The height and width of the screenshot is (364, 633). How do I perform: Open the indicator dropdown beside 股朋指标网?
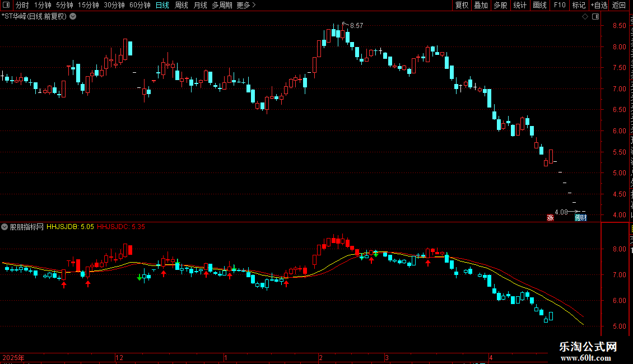coord(4,227)
